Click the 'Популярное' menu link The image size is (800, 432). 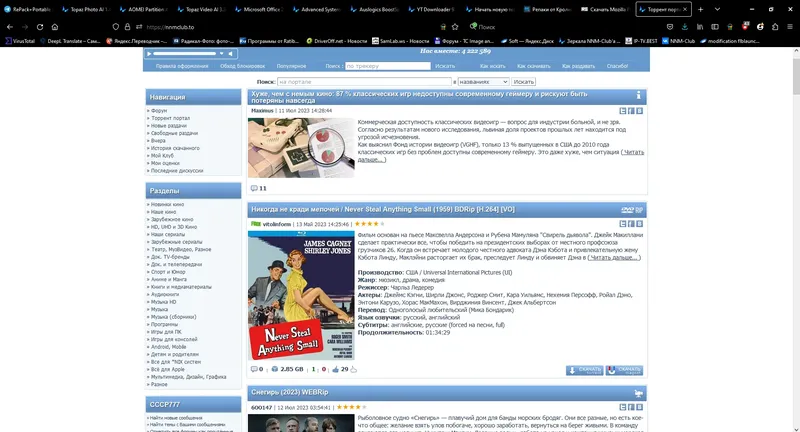pos(291,66)
